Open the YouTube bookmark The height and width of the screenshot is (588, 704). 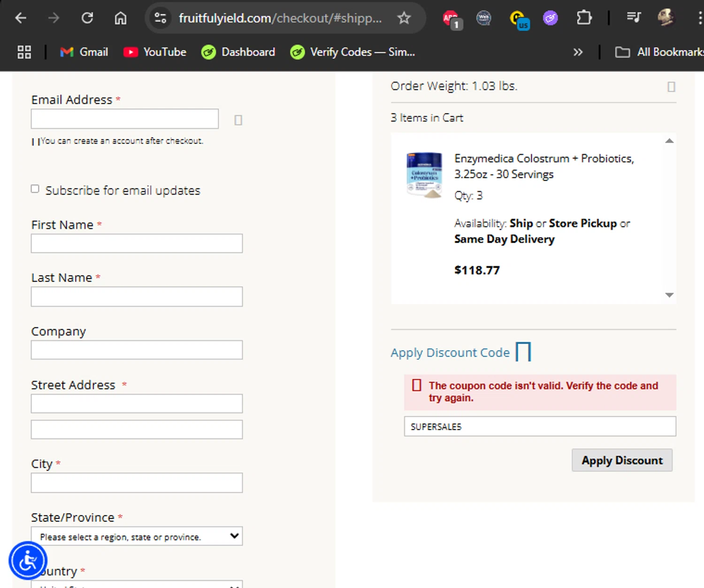154,52
